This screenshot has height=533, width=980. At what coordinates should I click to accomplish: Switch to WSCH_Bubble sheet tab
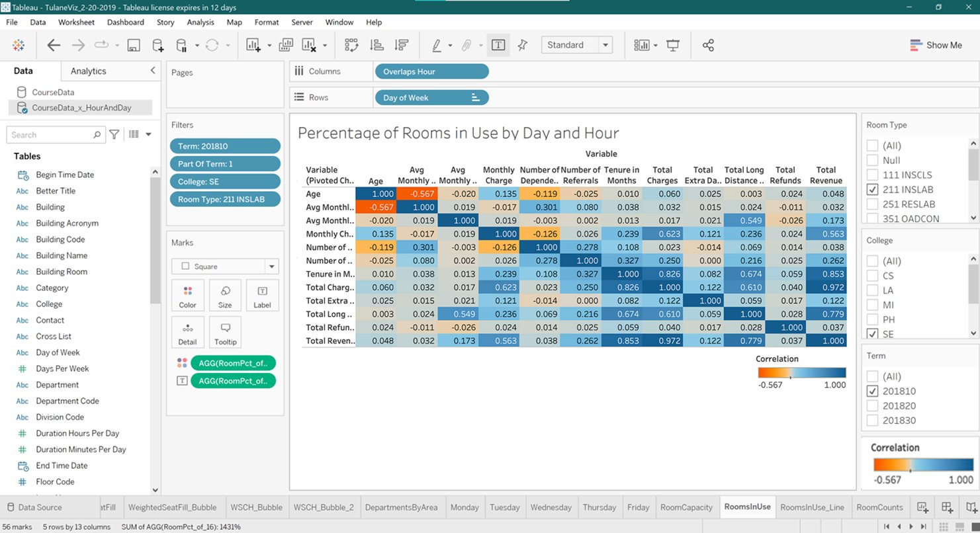[x=256, y=507]
